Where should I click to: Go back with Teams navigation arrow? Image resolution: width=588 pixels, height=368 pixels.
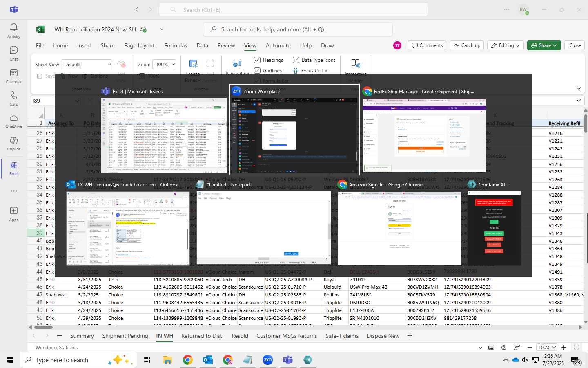137,9
